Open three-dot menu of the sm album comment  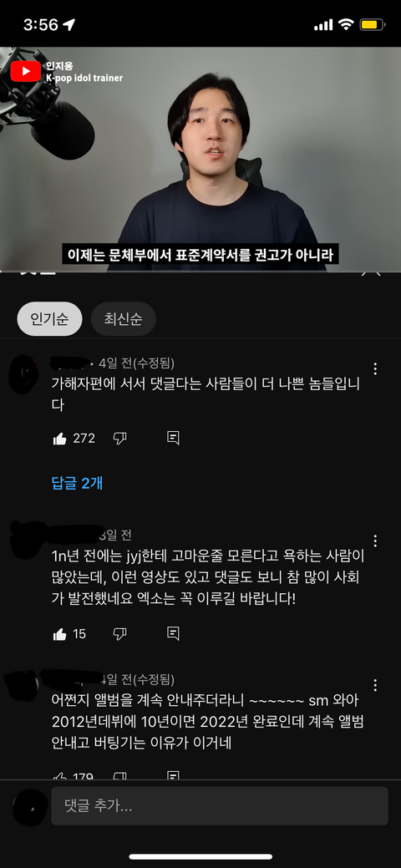coord(376,685)
